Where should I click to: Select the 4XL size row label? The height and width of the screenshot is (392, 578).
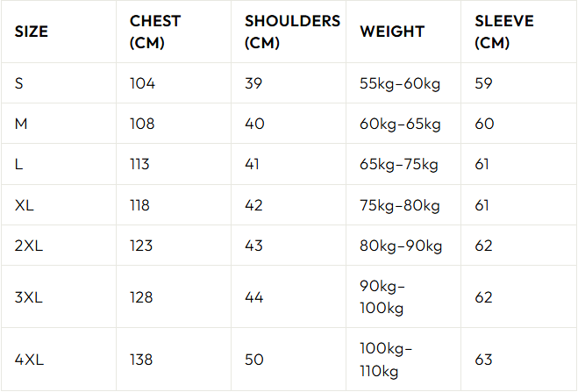pyautogui.click(x=29, y=360)
